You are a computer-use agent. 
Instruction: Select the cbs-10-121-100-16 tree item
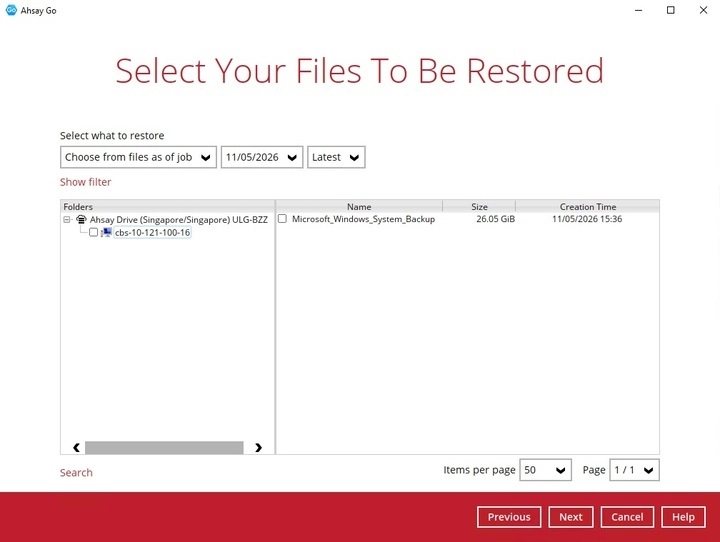click(152, 232)
